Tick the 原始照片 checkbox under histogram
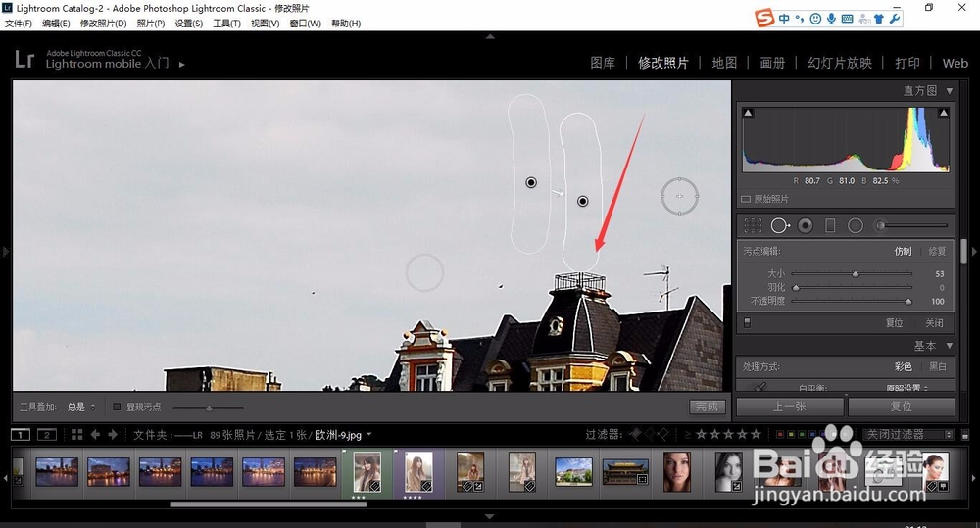This screenshot has height=528, width=980. 746,199
